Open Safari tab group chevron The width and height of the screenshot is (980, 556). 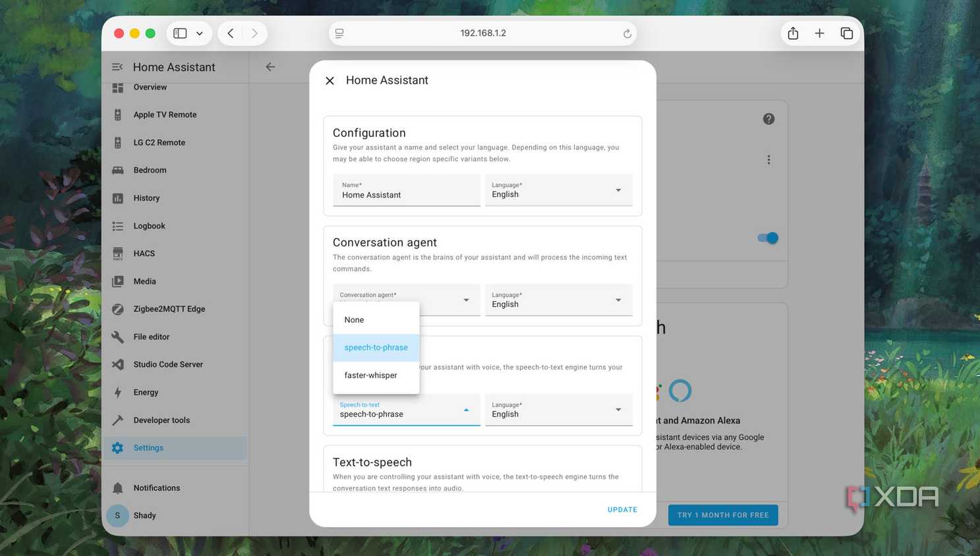click(200, 33)
